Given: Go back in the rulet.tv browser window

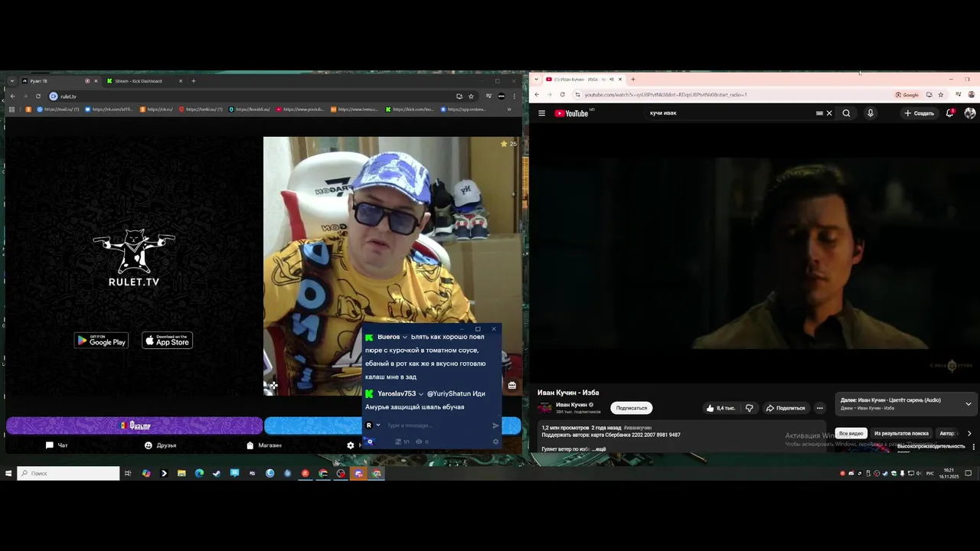Looking at the screenshot, I should point(12,96).
